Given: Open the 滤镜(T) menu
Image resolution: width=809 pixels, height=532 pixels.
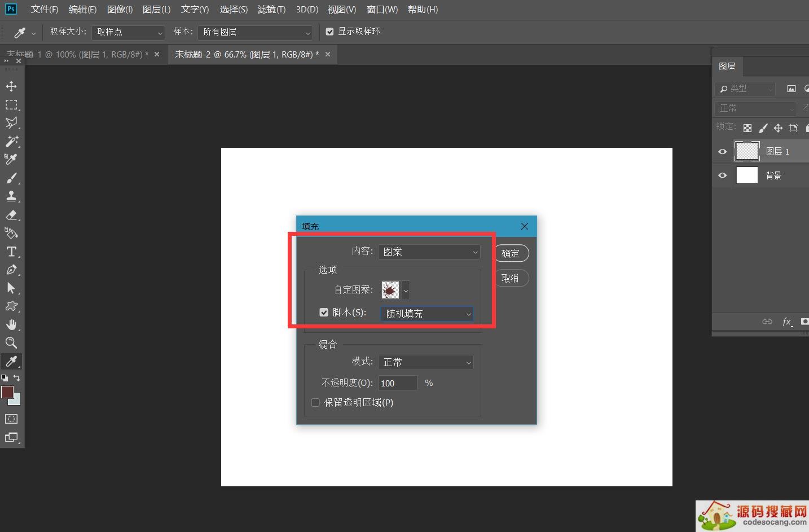Looking at the screenshot, I should pyautogui.click(x=271, y=10).
